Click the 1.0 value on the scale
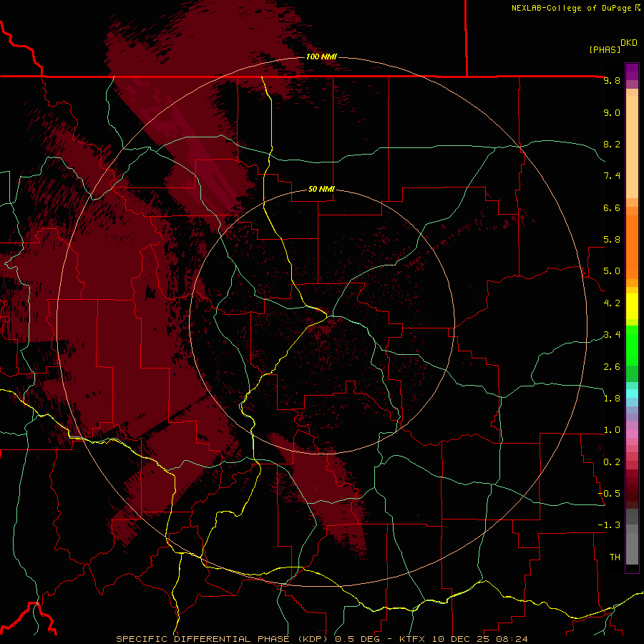The image size is (644, 644). [612, 430]
